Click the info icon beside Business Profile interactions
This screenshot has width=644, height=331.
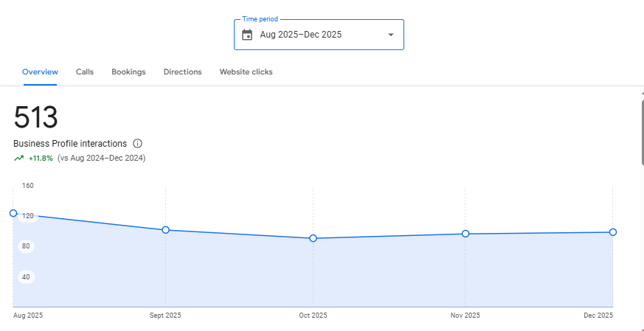[138, 144]
